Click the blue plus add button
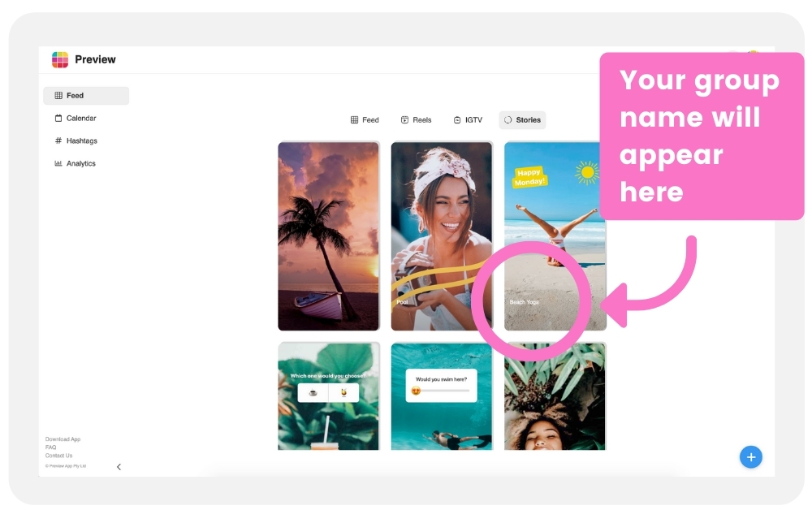The height and width of the screenshot is (523, 812). tap(750, 457)
